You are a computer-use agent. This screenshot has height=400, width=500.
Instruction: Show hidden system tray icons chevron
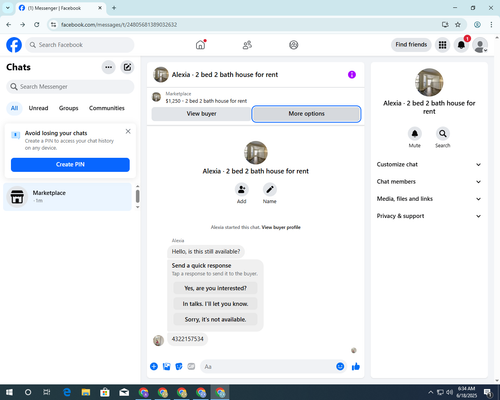point(430,392)
